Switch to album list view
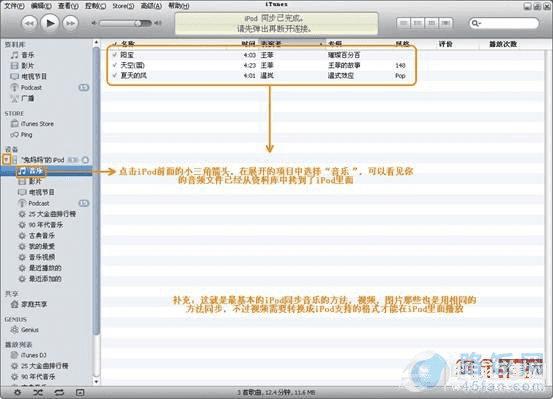This screenshot has height=399, width=553. point(418,23)
